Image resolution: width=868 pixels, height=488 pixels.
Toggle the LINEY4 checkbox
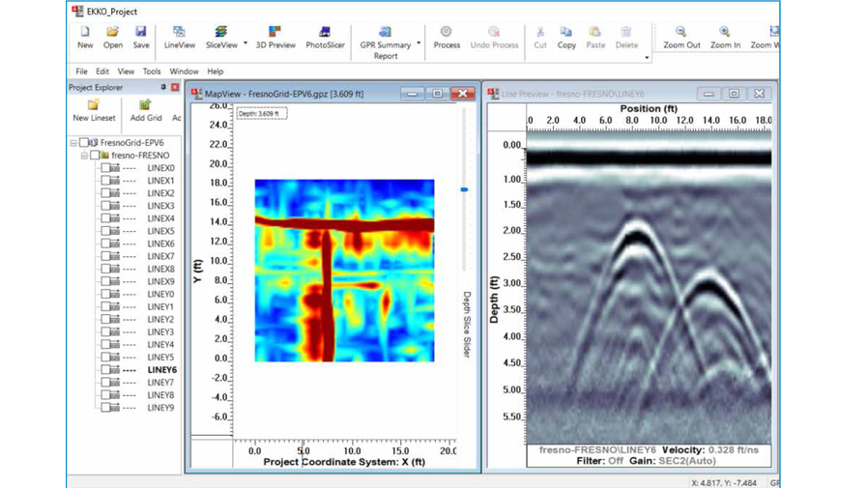[105, 345]
